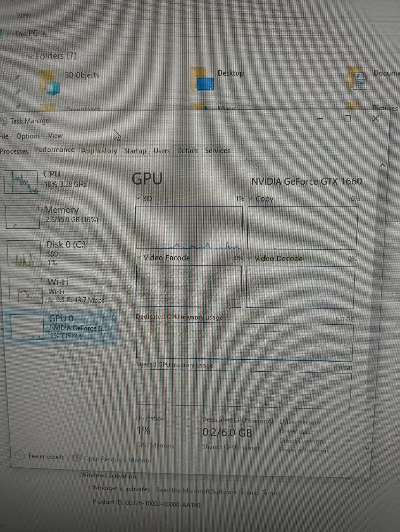Open the Documents folder in Explorer
400x532 pixels.
click(x=373, y=78)
